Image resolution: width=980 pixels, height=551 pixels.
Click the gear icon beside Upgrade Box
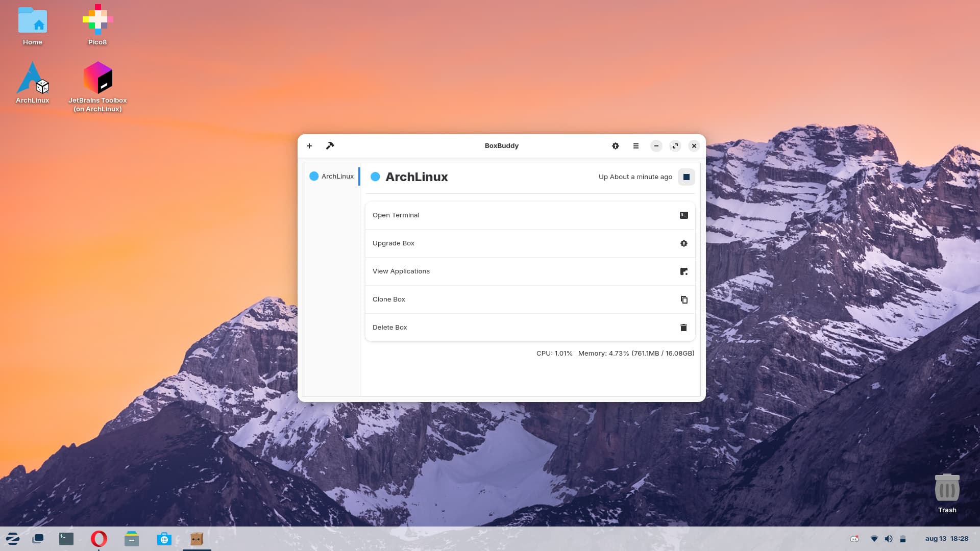(684, 243)
